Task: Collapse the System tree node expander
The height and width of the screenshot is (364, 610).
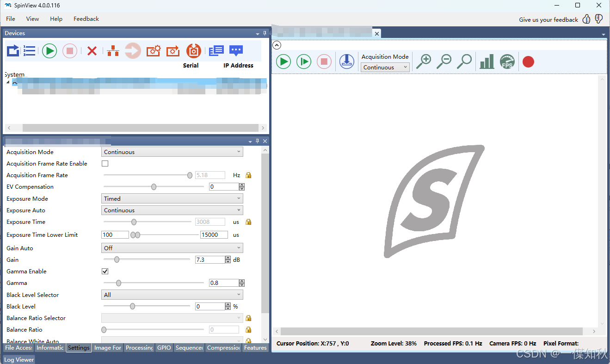Action: coord(8,82)
